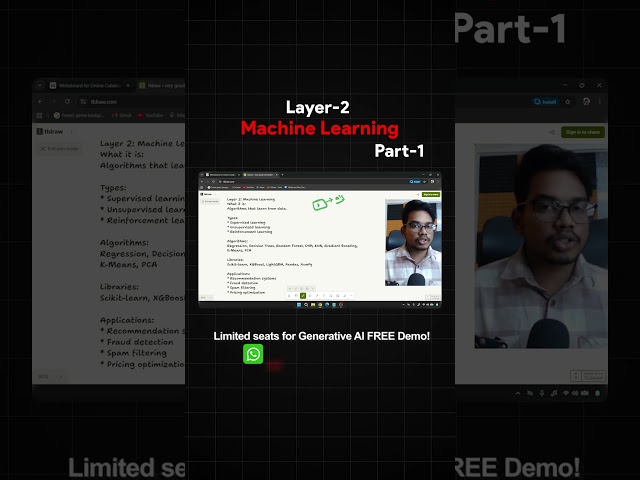The height and width of the screenshot is (480, 640).
Task: Click the back arrow in blurred background browser
Action: tap(40, 101)
